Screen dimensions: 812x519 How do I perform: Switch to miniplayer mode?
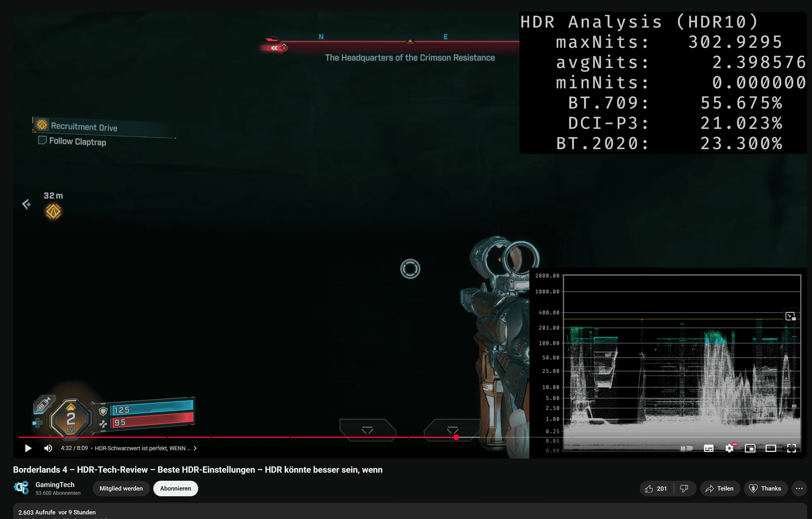coord(750,448)
